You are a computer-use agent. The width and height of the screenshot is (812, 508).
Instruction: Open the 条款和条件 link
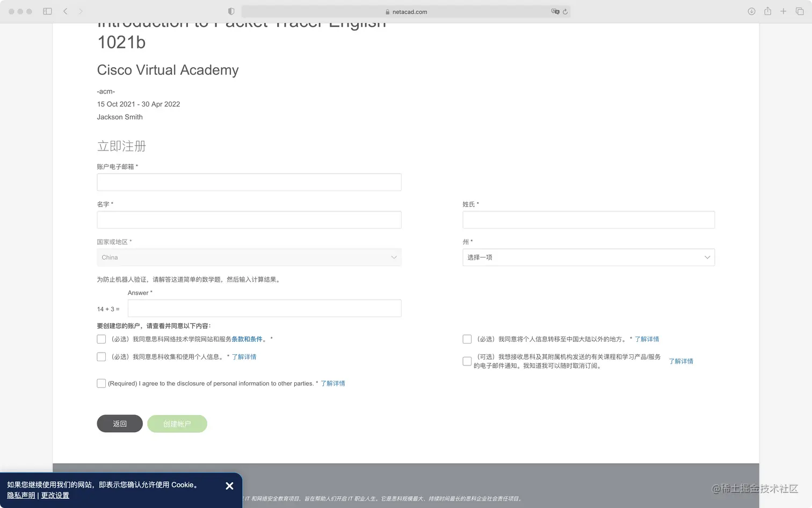pos(247,339)
